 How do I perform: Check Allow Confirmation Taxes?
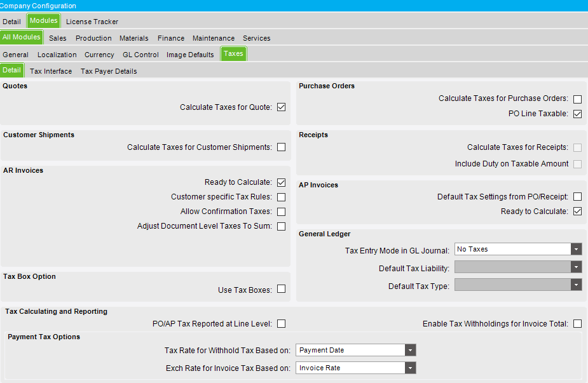(281, 212)
